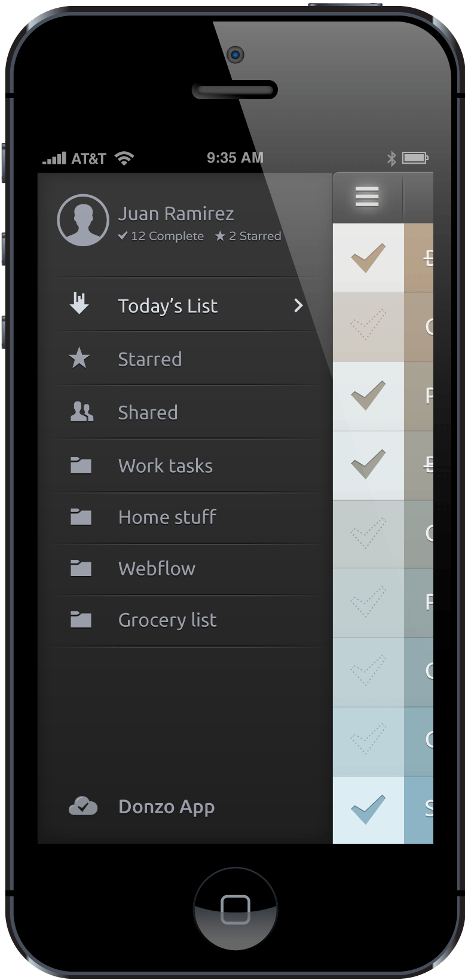Check the second task's dotted checkmark

tap(368, 326)
